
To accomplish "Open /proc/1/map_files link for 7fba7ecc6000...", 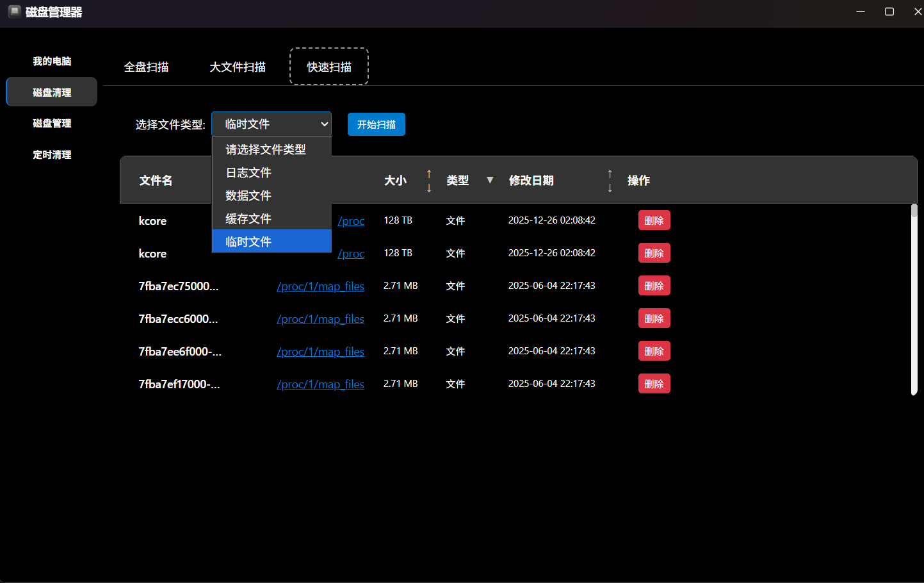I will tap(320, 319).
